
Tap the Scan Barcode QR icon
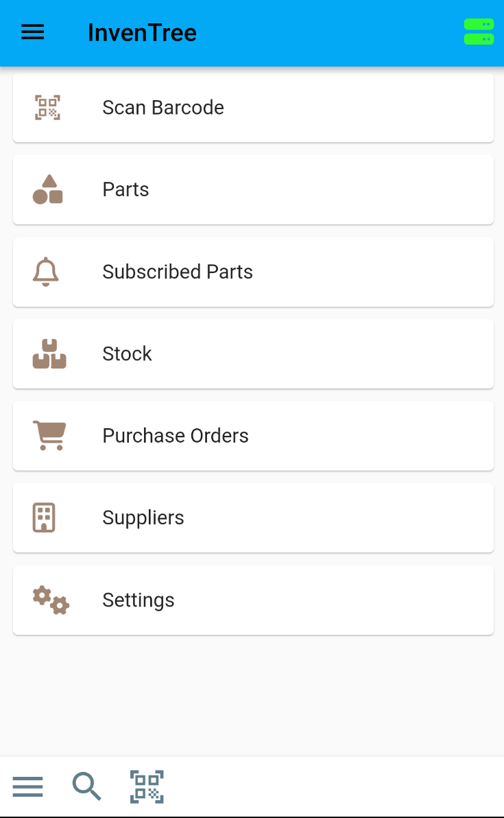click(x=48, y=108)
